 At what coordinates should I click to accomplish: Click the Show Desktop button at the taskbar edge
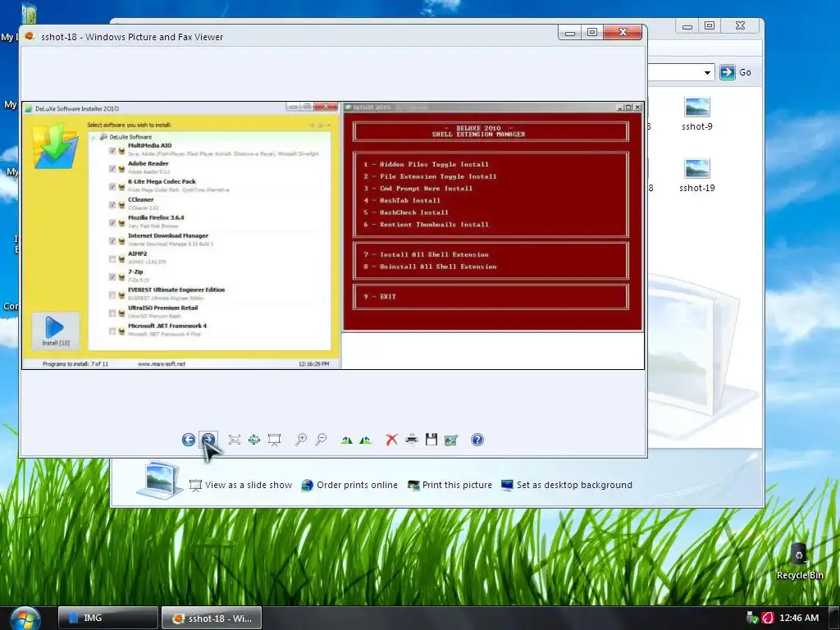pyautogui.click(x=833, y=618)
